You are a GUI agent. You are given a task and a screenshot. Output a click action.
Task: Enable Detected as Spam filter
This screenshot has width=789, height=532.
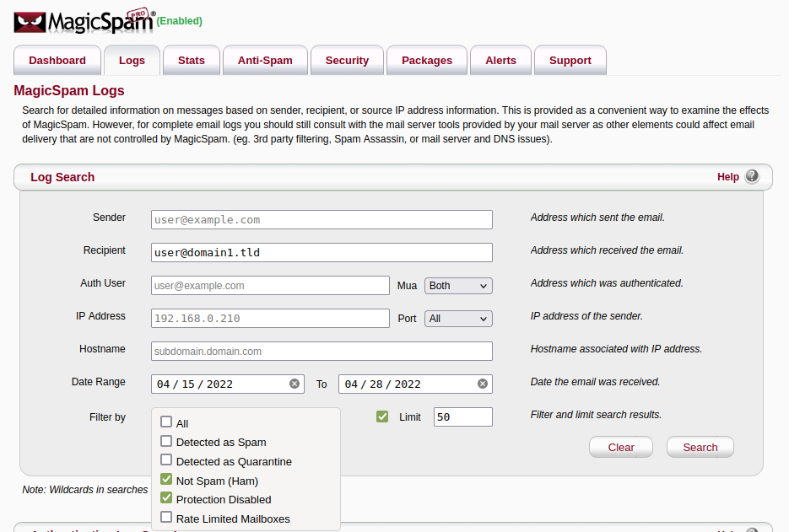166,442
